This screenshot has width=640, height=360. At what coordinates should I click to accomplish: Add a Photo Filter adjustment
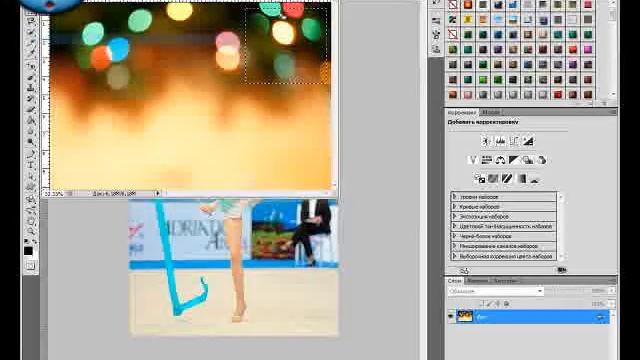[528, 160]
